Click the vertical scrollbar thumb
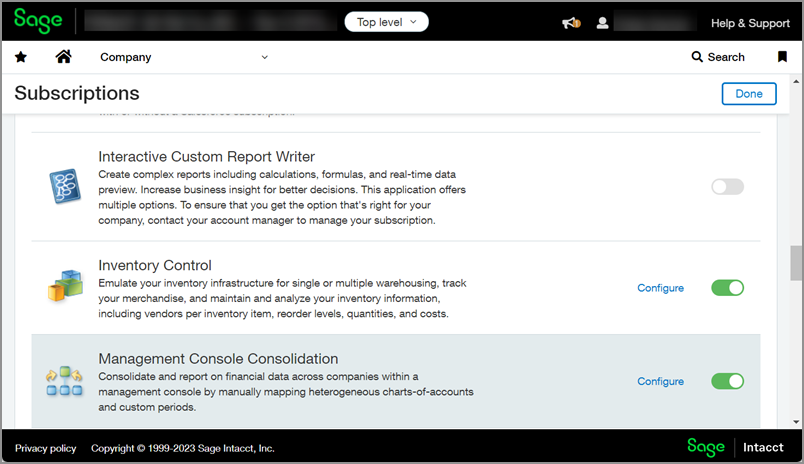Screen dimensions: 804x464 coord(796,263)
